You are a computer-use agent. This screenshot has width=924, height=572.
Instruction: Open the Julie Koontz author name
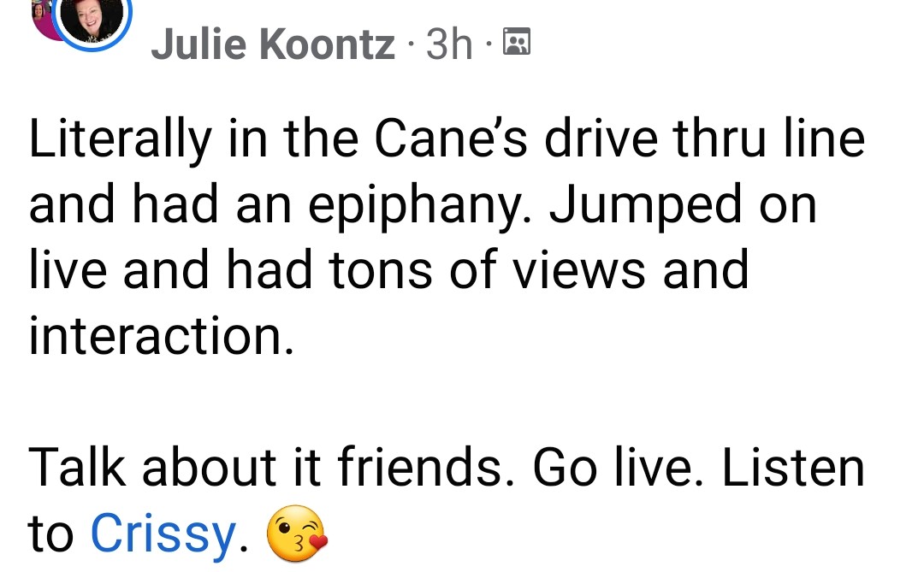pyautogui.click(x=273, y=44)
